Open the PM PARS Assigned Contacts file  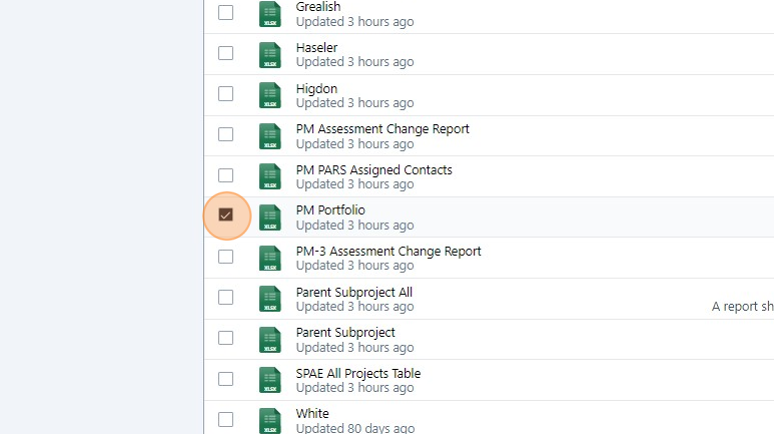pos(374,170)
